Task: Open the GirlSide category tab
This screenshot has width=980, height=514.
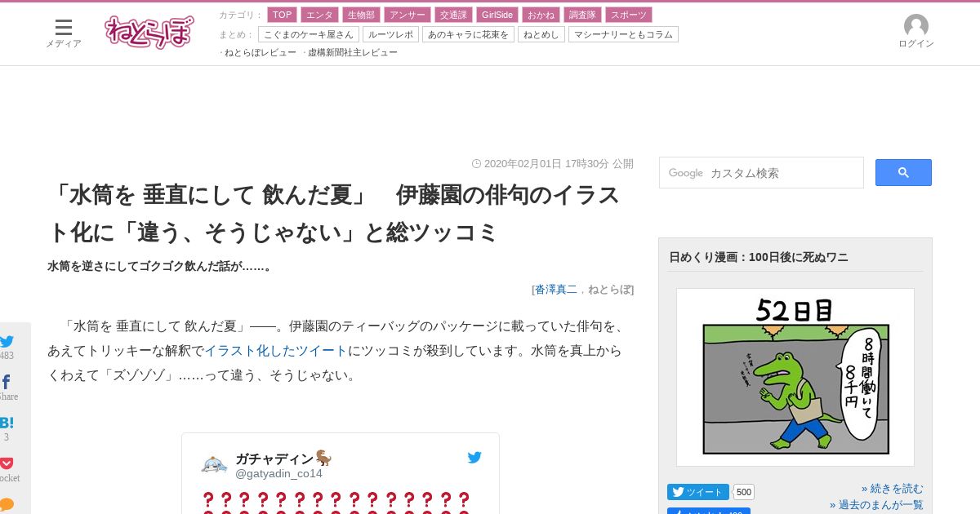Action: pos(497,15)
